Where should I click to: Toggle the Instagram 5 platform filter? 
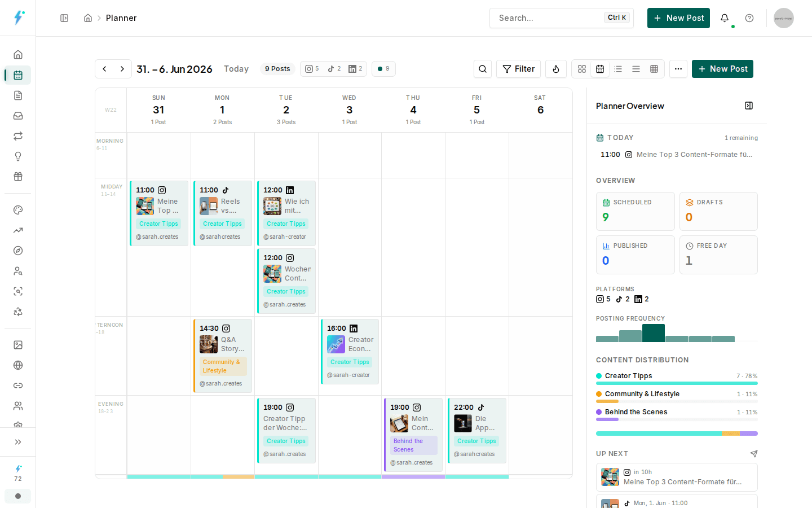pos(312,69)
